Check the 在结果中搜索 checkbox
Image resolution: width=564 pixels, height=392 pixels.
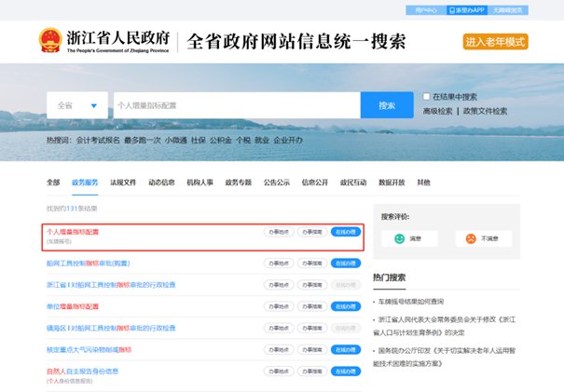pos(427,96)
